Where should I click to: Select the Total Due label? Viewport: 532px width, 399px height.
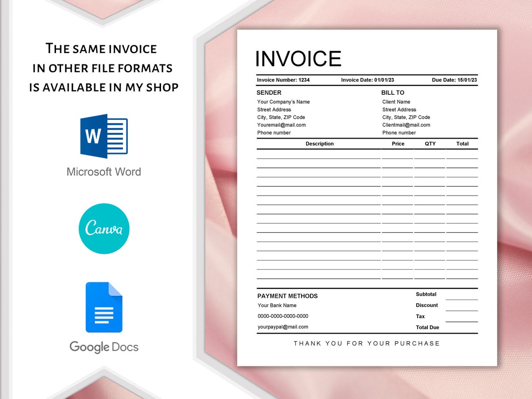pos(427,327)
